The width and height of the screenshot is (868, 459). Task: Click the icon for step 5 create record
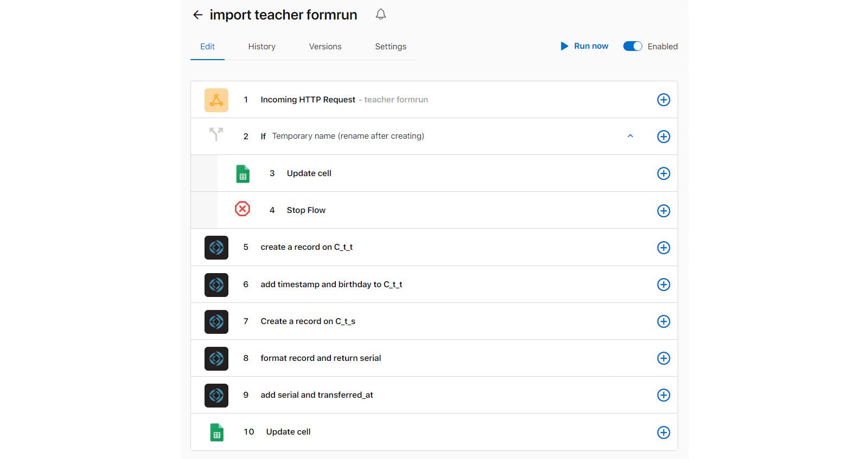216,248
